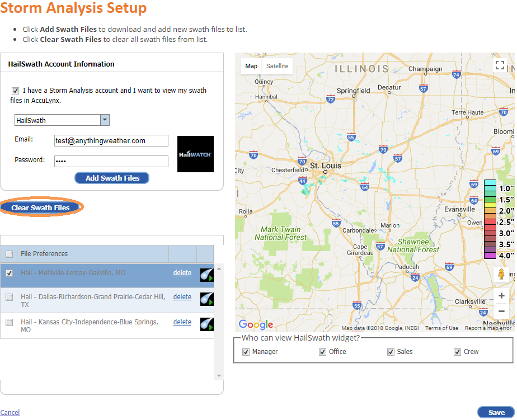Toggle Manager widget access checkbox
The height and width of the screenshot is (420, 517).
click(x=246, y=352)
